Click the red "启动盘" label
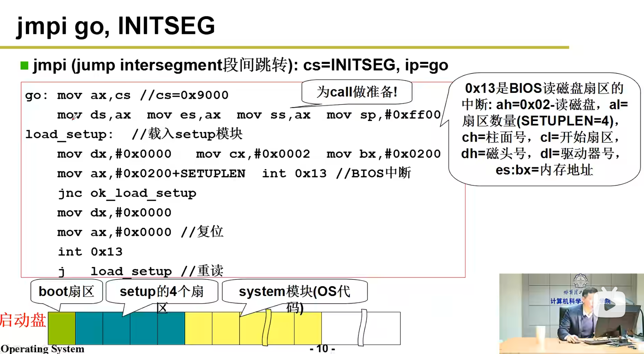The height and width of the screenshot is (354, 644). coord(23,320)
